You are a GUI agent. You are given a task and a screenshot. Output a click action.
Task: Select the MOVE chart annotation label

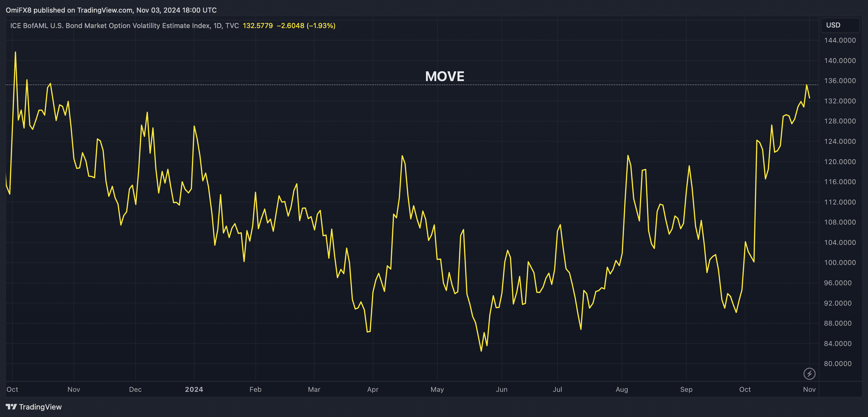pos(444,76)
